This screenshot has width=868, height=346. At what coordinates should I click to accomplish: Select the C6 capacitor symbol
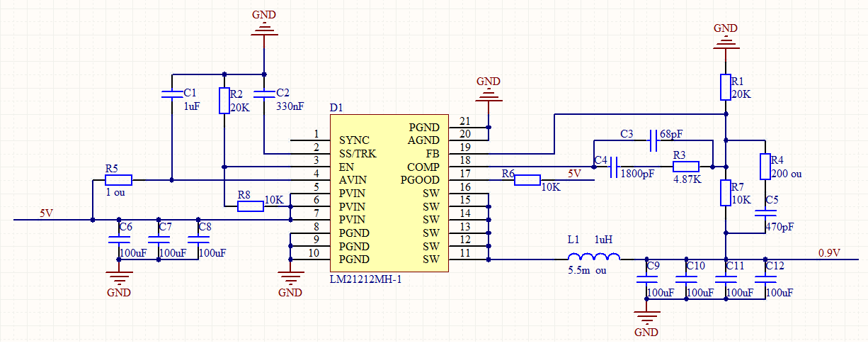pyautogui.click(x=118, y=240)
